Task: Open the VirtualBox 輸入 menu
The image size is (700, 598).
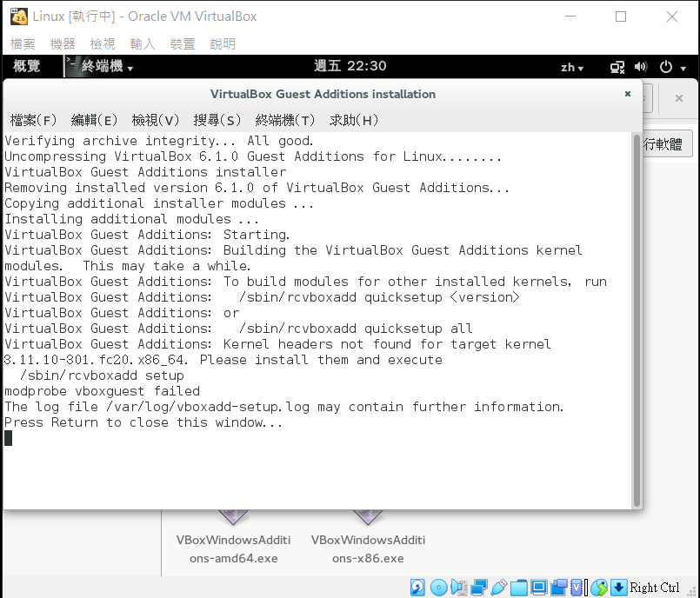Action: (x=143, y=43)
